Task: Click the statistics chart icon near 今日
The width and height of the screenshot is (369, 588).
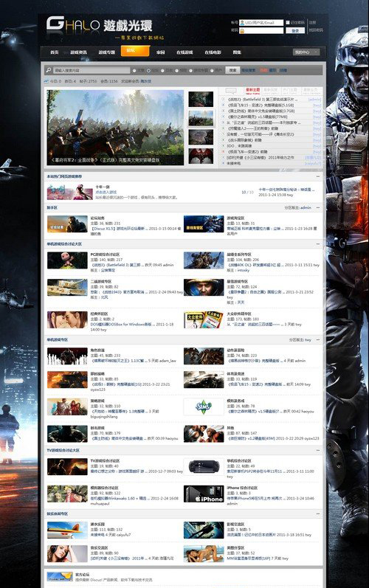Action: pyautogui.click(x=46, y=81)
